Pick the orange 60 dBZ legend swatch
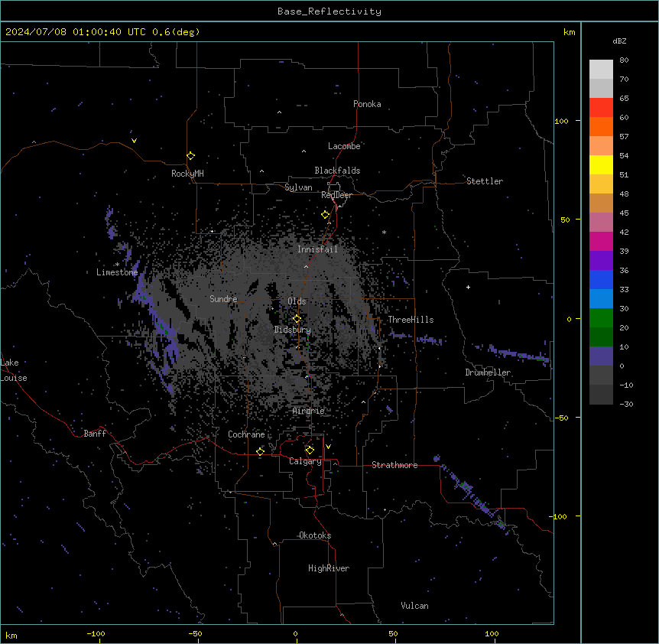 (601, 126)
